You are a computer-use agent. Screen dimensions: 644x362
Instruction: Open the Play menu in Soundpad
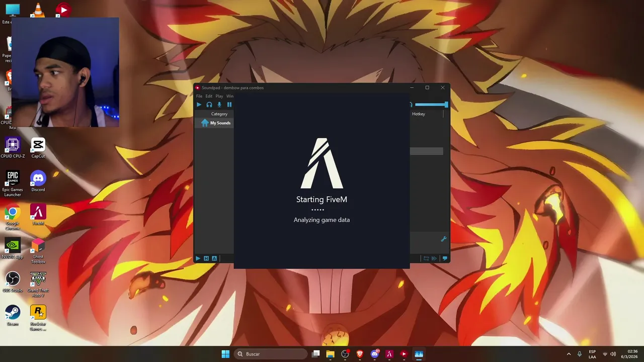tap(219, 96)
